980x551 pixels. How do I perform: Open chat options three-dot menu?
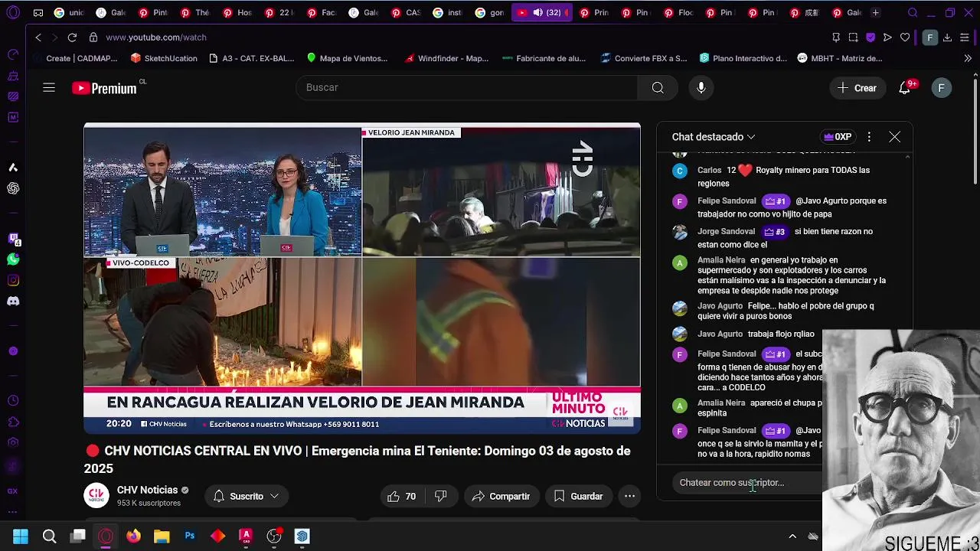(869, 137)
